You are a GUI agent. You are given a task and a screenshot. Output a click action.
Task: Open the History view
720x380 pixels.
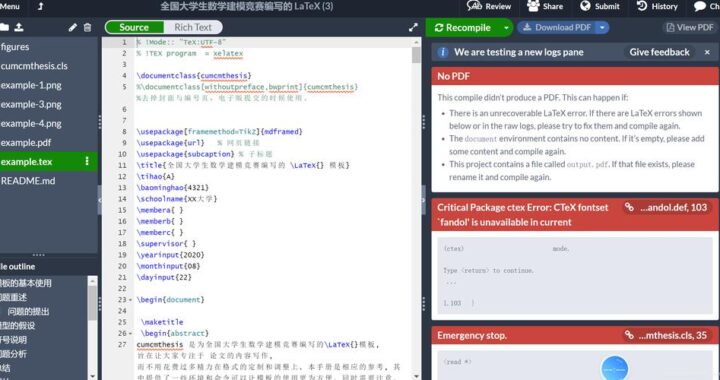coord(657,6)
